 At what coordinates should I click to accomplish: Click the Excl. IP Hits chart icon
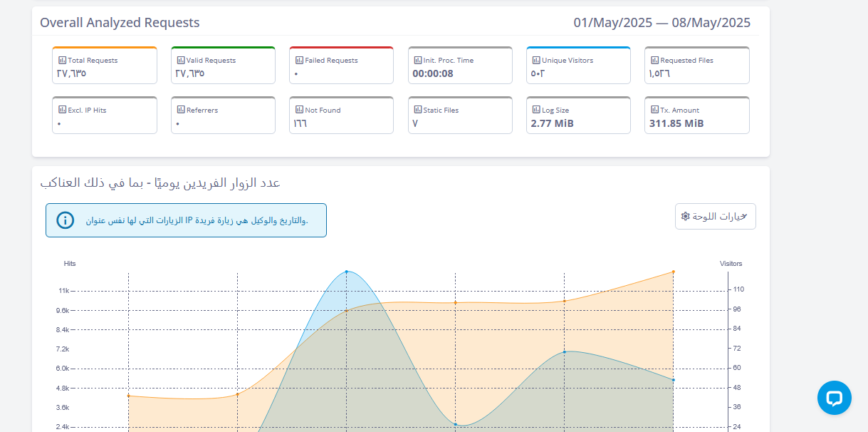click(62, 110)
